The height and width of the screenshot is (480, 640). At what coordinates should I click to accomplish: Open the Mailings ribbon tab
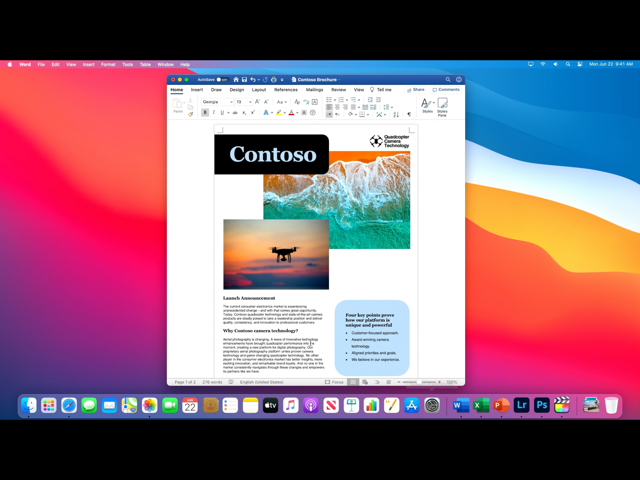(314, 89)
